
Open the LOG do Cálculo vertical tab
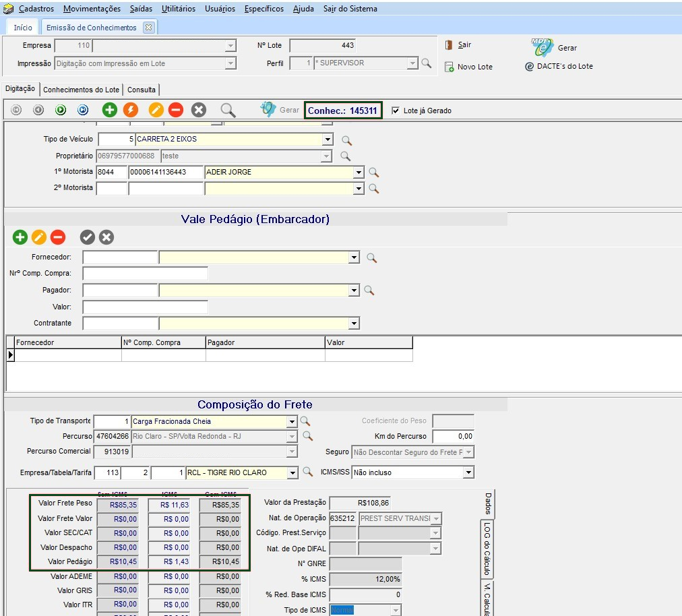[487, 549]
